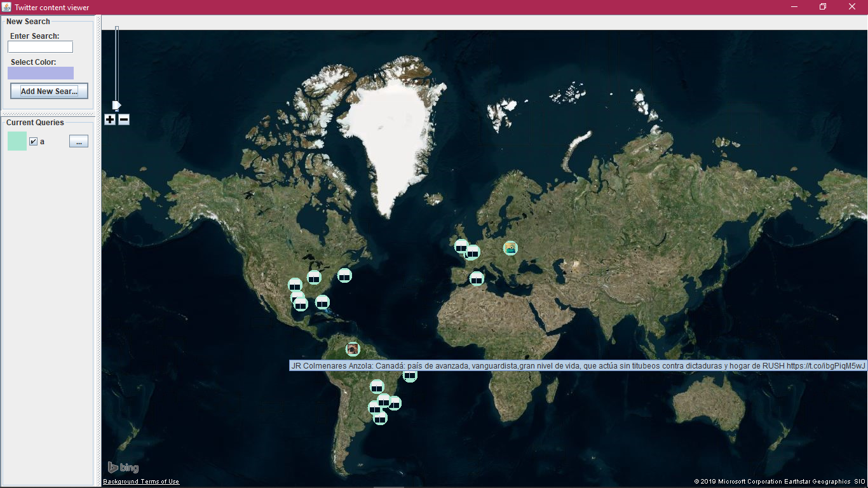This screenshot has height=488, width=868.
Task: Open the ... options button for query a
Action: 79,142
